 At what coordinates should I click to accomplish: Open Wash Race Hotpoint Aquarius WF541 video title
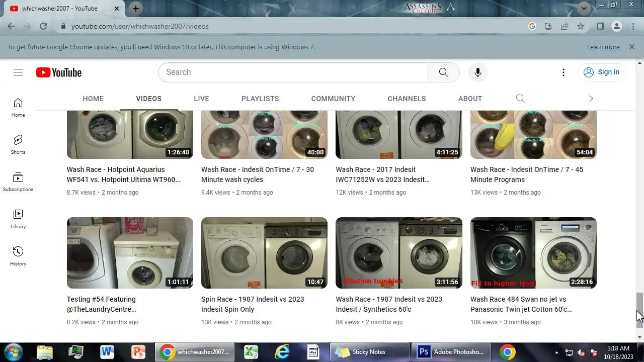pos(123,174)
